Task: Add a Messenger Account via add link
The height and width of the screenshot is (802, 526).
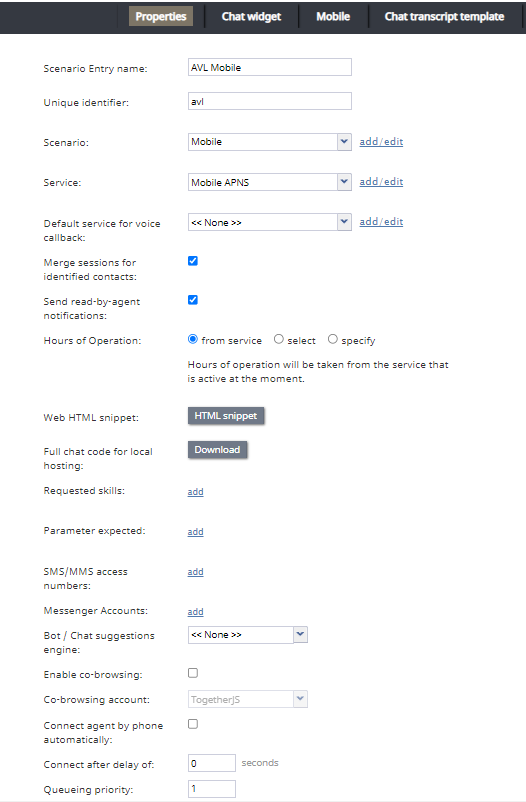Action: tap(195, 612)
